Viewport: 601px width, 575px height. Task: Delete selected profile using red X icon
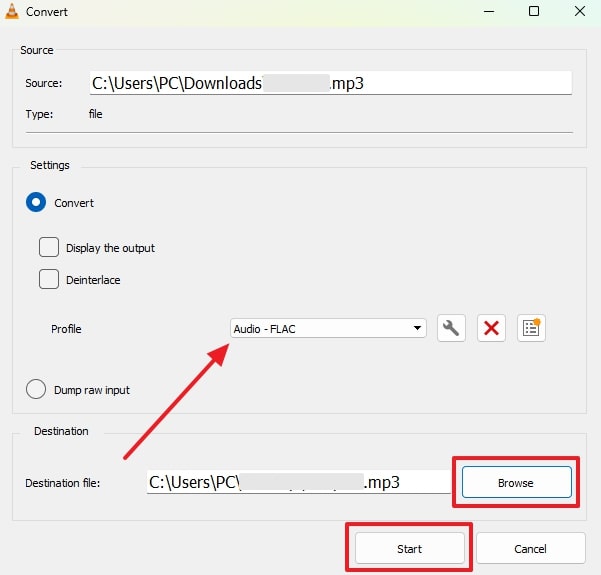pos(491,328)
